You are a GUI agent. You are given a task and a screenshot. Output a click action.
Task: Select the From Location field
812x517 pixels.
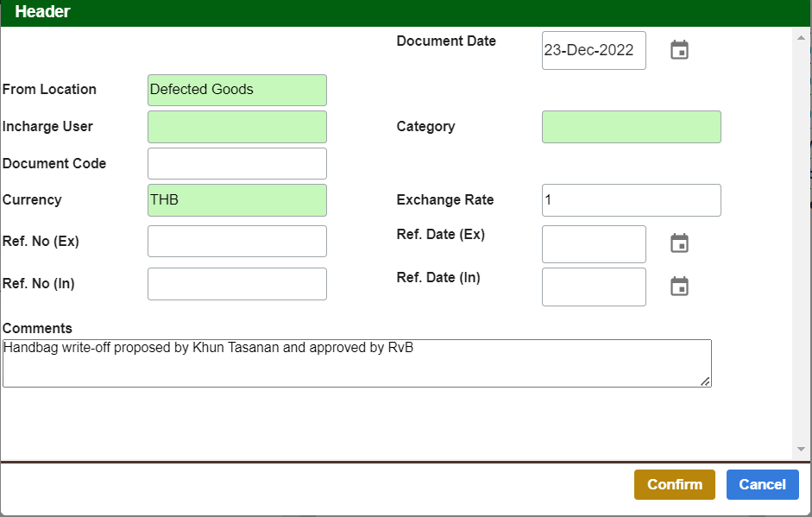tap(236, 90)
